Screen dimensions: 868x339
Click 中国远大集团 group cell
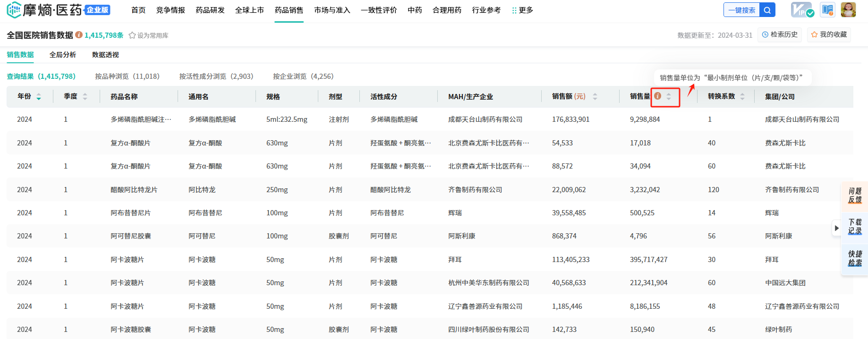[x=785, y=283]
